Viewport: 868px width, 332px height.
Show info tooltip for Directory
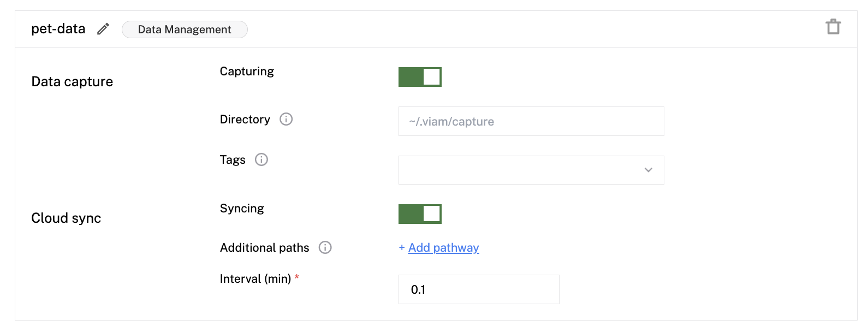(286, 119)
